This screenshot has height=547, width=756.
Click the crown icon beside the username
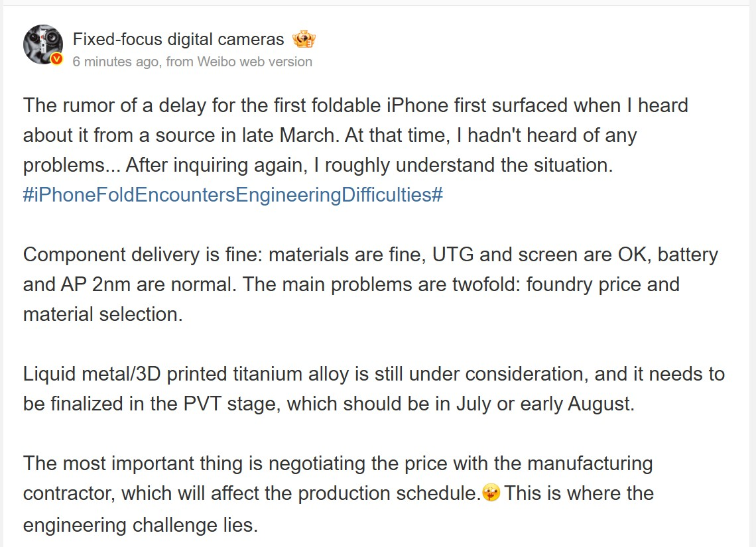pos(304,40)
